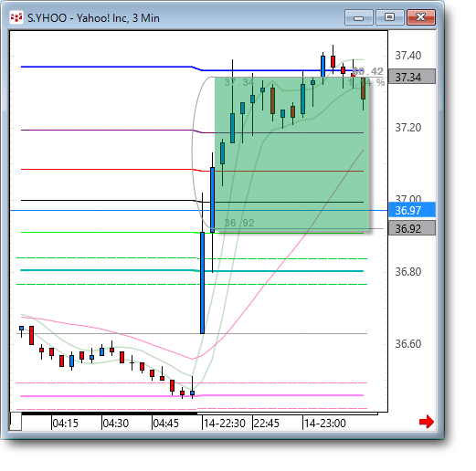Click the 37.40 price axis label
Screen dimensions: 476x471
[407, 56]
